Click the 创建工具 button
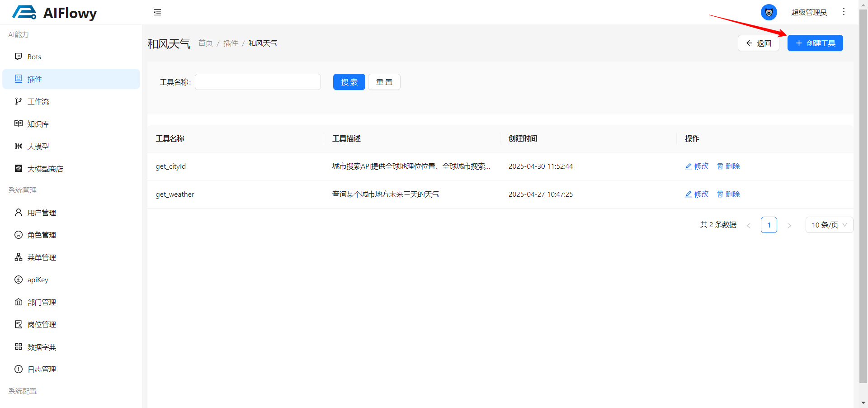Screen dimensions: 868x408 [x=815, y=43]
